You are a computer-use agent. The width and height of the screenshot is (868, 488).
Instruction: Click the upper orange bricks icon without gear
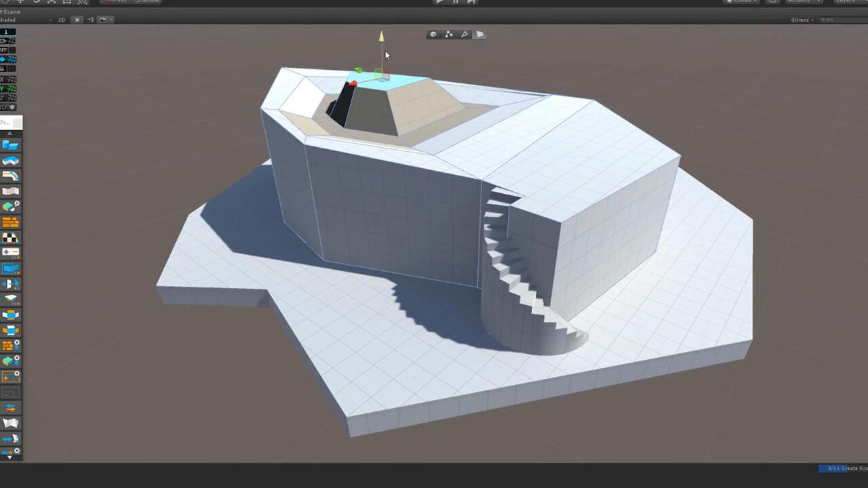click(11, 222)
